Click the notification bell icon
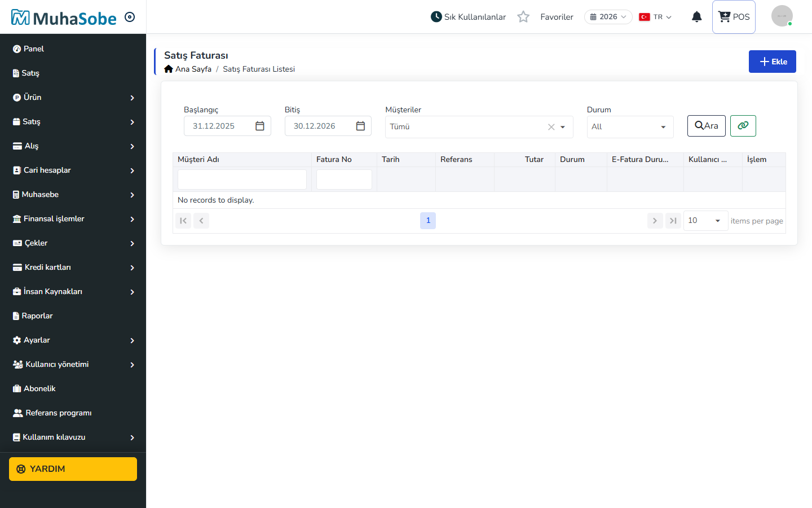 coord(697,17)
